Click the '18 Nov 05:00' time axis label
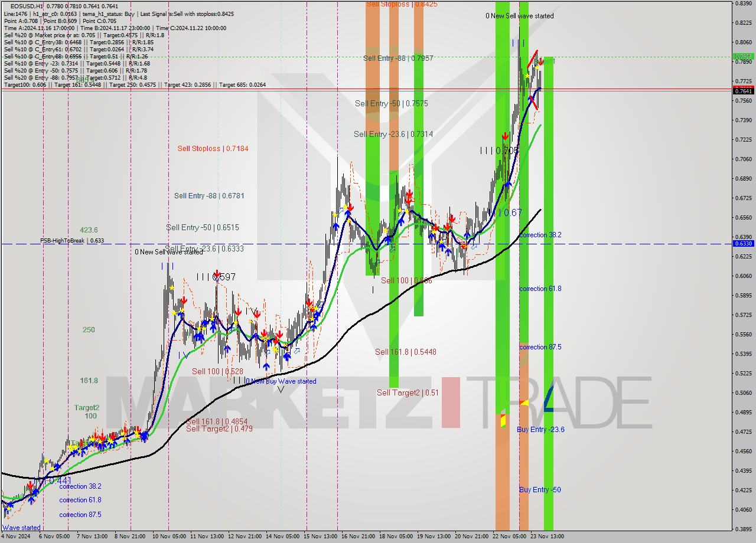Image resolution: width=756 pixels, height=543 pixels. click(x=397, y=537)
